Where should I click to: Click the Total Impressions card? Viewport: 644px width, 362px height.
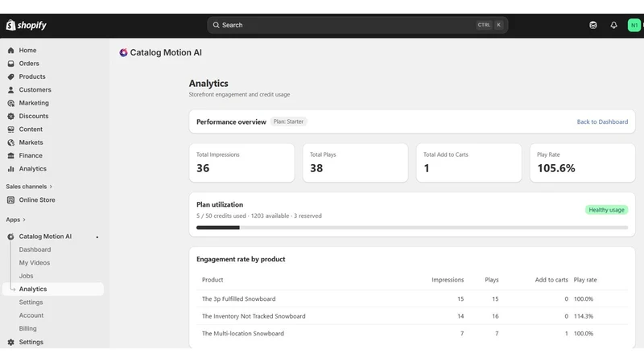(x=242, y=162)
